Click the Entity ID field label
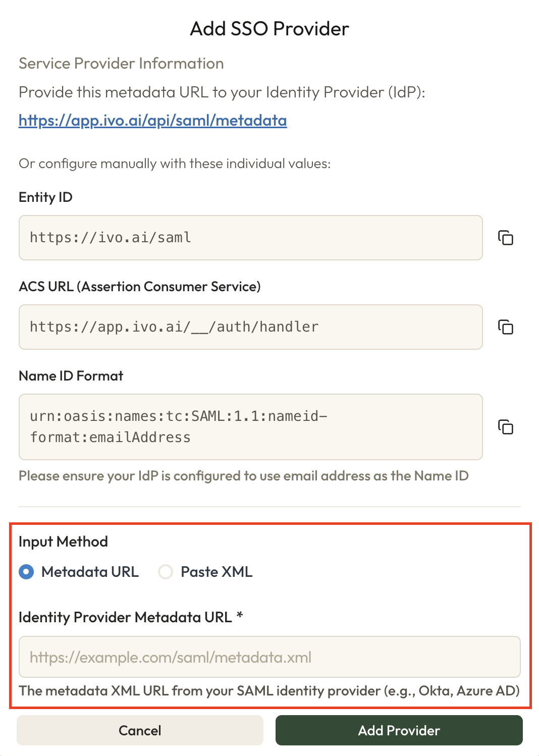Viewport: 539px width, 756px height. click(45, 197)
